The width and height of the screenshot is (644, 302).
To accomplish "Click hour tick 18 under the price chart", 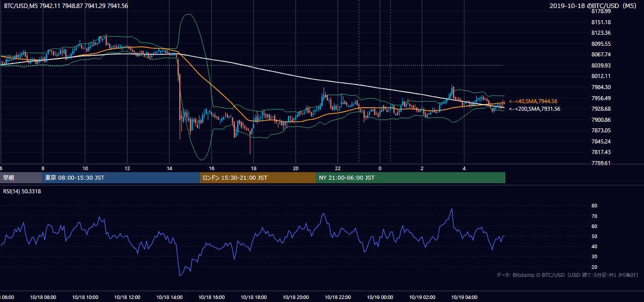I will click(253, 168).
